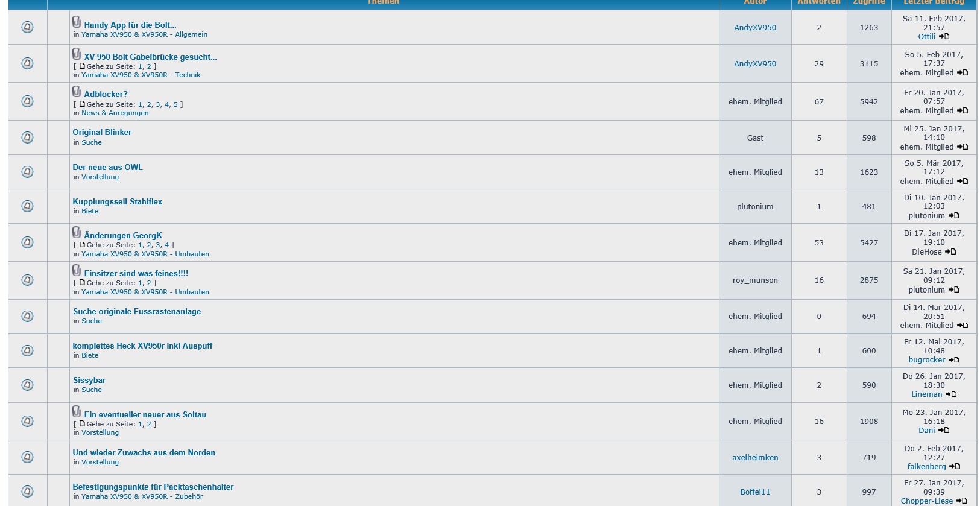Click latest post icon next to Lineman
The image size is (980, 506).
[951, 394]
